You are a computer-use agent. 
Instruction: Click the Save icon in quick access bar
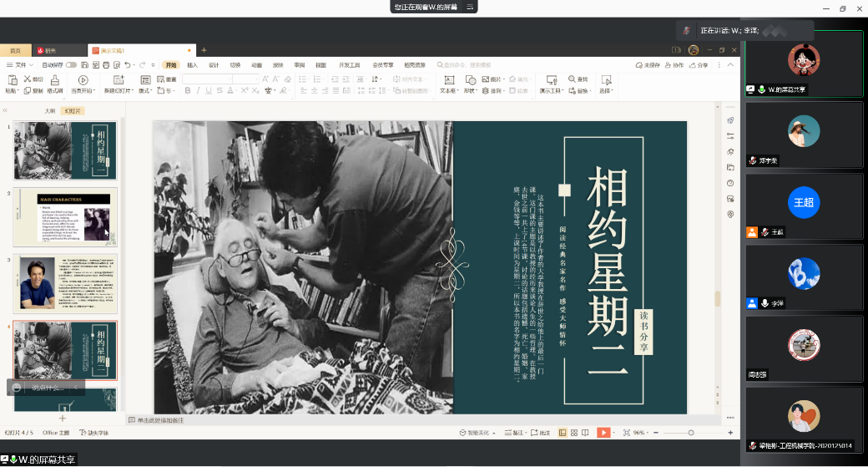pos(86,65)
